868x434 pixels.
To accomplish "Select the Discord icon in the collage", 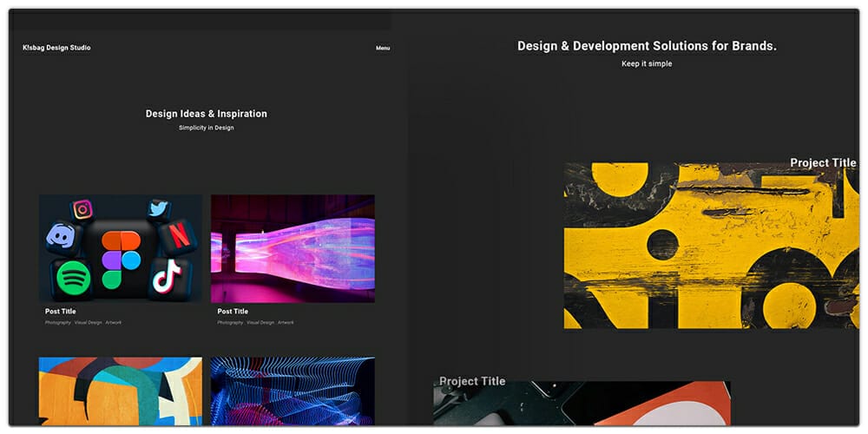I will tap(62, 237).
